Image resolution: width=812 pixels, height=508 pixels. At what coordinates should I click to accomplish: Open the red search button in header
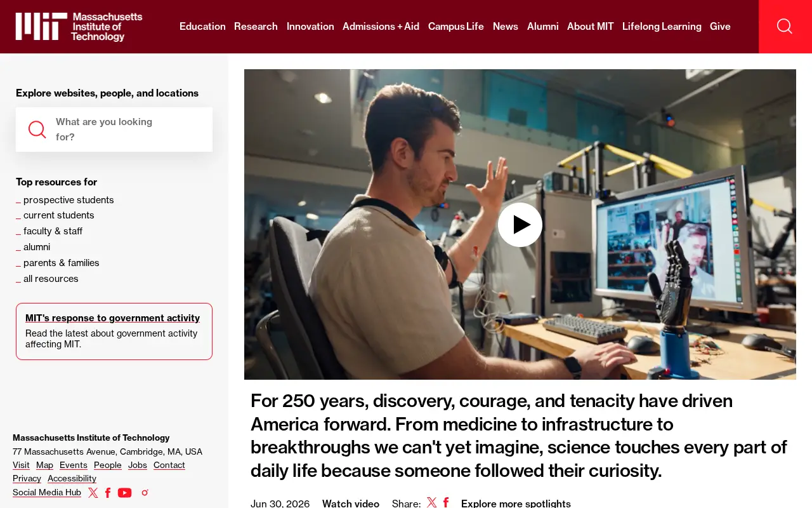tap(785, 27)
